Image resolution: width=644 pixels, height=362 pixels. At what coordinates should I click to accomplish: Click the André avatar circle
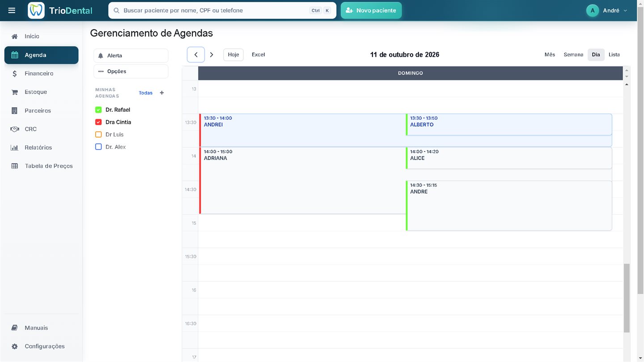(593, 10)
